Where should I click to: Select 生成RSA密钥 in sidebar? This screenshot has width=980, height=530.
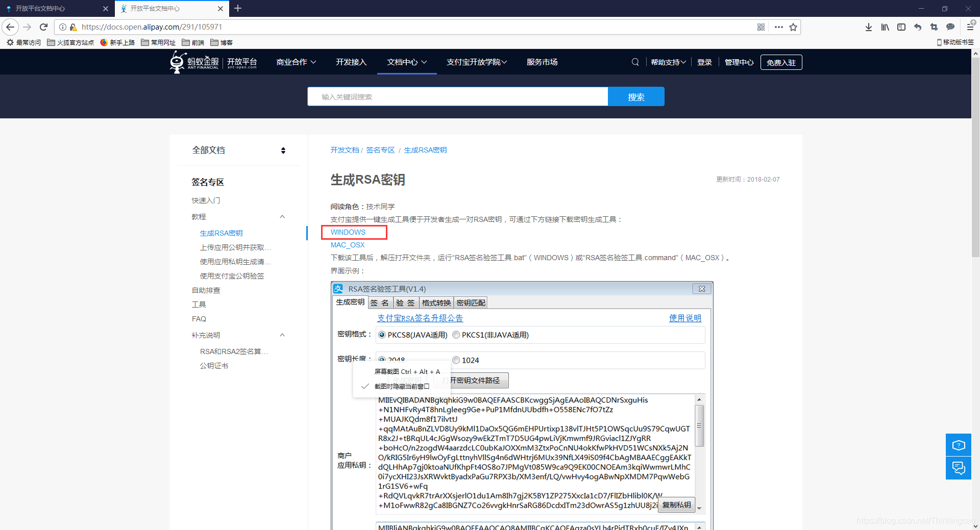(x=221, y=233)
